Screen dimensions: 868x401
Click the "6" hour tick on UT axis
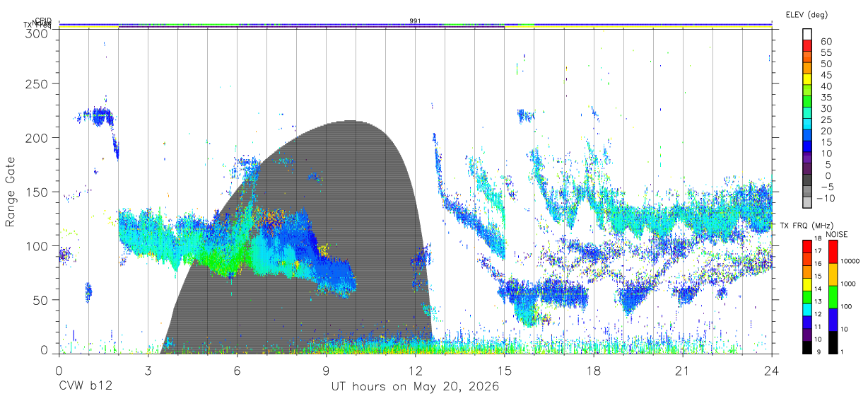(x=237, y=371)
